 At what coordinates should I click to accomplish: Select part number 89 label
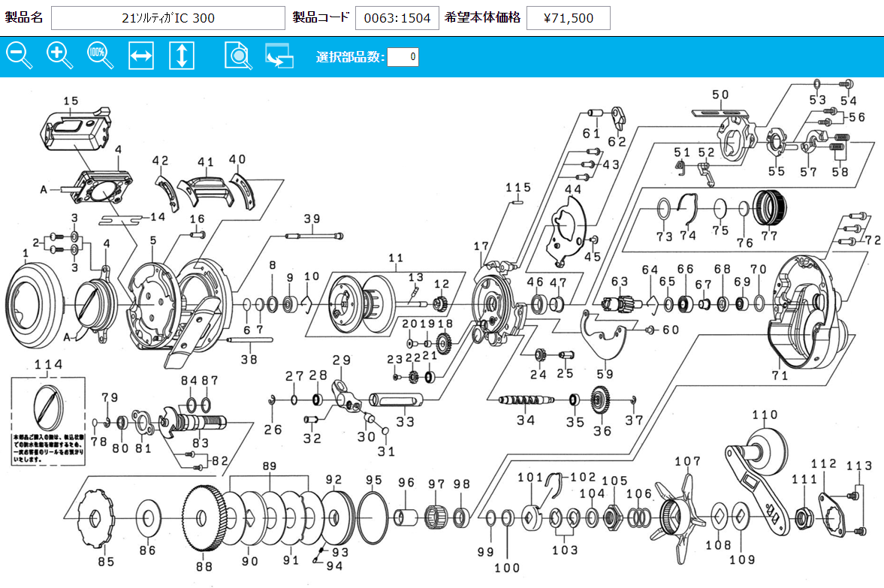click(x=270, y=466)
